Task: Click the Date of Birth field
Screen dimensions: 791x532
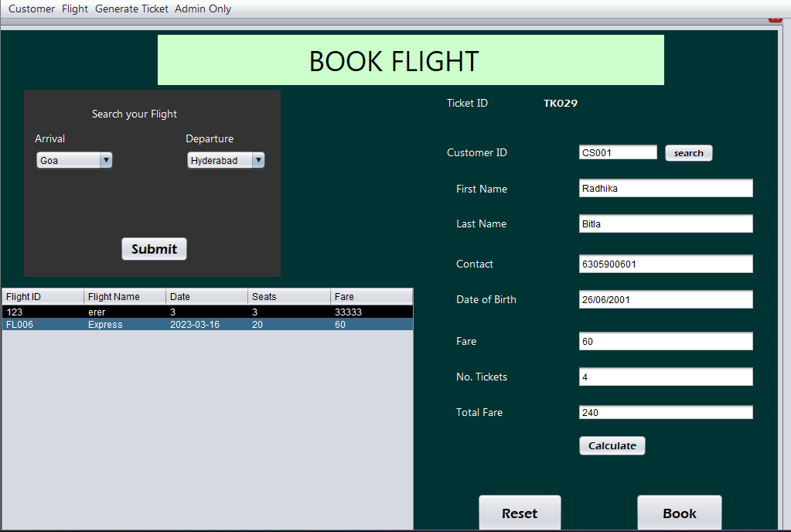Action: click(x=665, y=299)
